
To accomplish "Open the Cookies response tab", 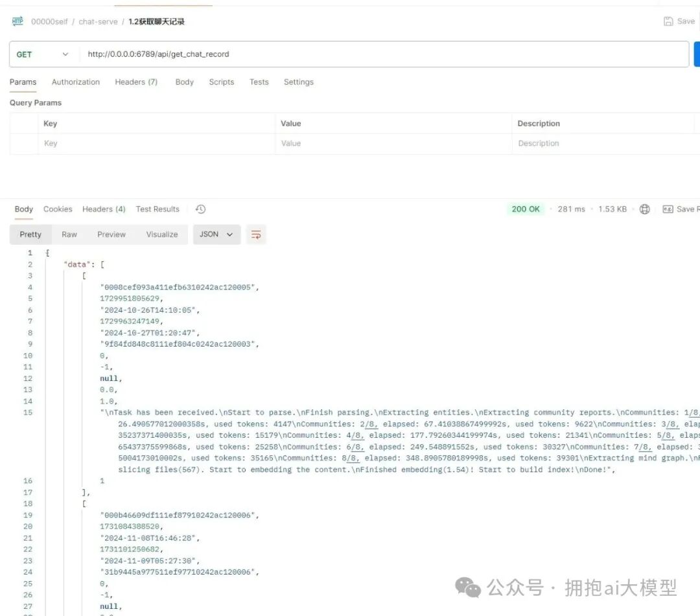I will click(57, 209).
